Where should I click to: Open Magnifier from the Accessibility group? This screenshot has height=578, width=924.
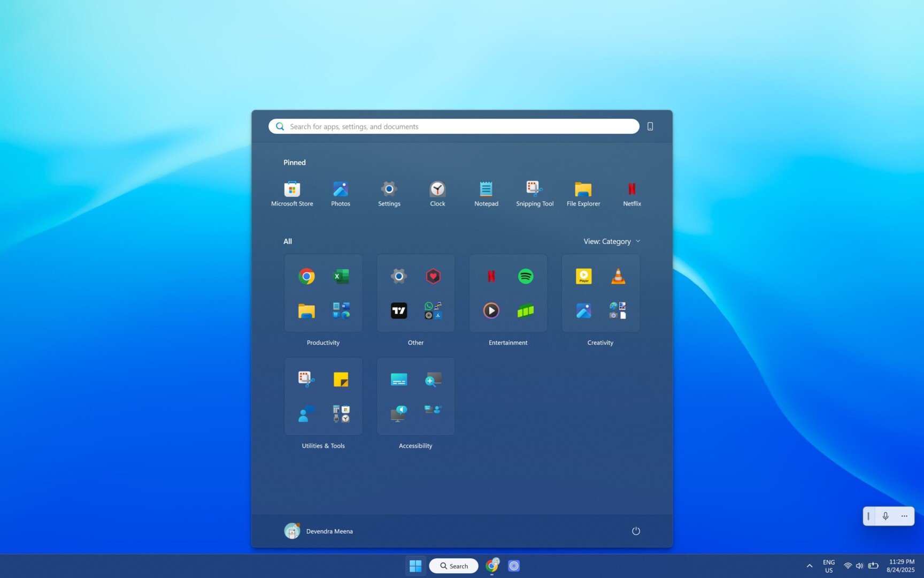coord(433,379)
